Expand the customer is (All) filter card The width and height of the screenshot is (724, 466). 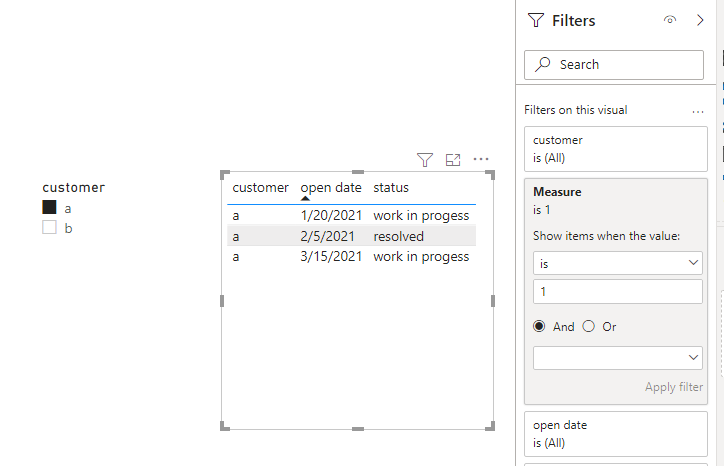[615, 149]
